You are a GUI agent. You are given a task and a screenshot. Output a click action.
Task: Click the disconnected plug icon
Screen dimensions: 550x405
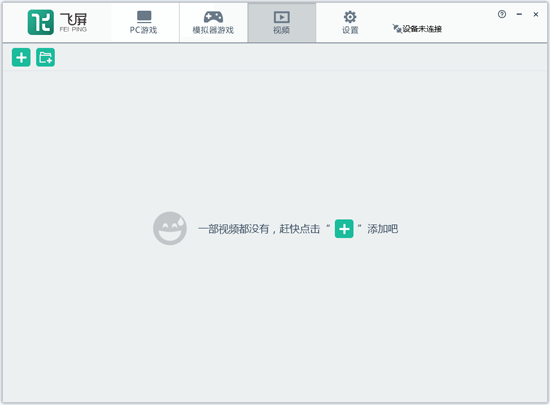[x=397, y=28]
